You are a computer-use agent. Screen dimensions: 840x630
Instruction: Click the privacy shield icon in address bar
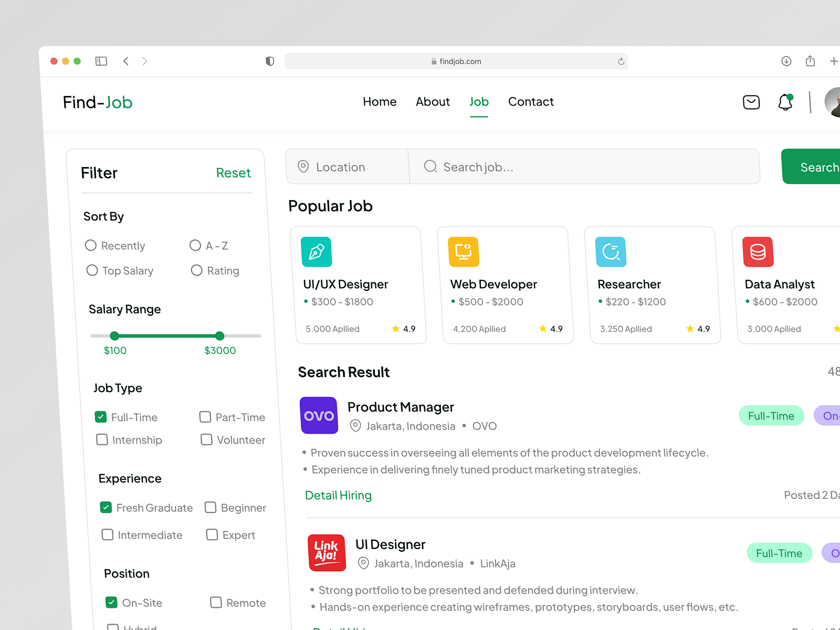[269, 61]
